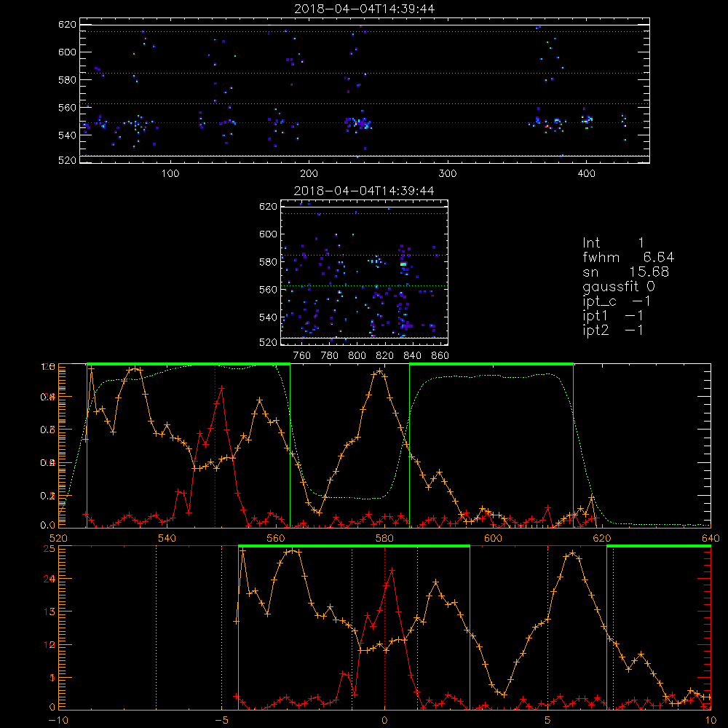Click x-axis label 640 on the profile plot
Viewport: 728px width, 728px height.
pyautogui.click(x=711, y=538)
